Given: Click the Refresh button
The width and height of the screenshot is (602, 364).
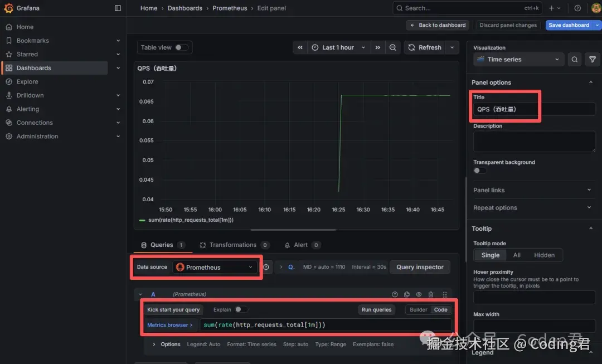Looking at the screenshot, I should (425, 47).
